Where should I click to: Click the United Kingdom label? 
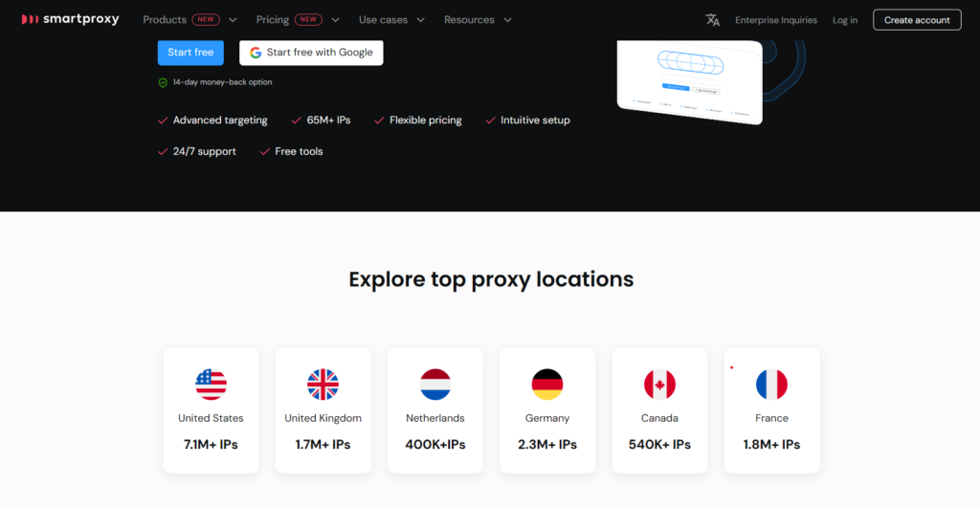pyautogui.click(x=323, y=418)
